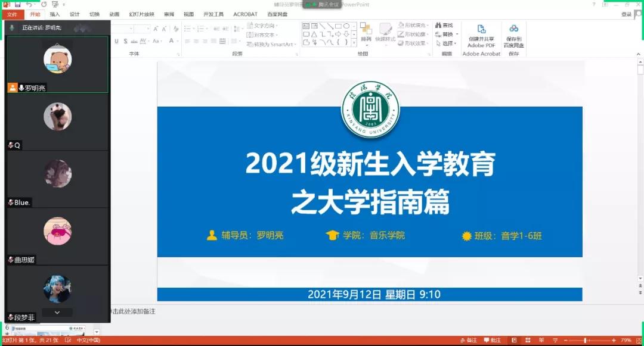
Task: Click the save icon in quick access toolbar
Action: [17, 4]
